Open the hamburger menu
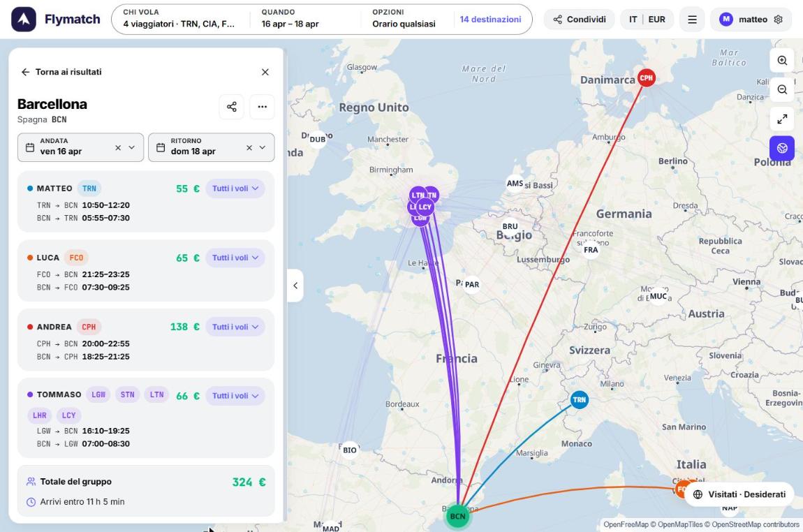Viewport: 803px width, 532px height. pos(692,20)
